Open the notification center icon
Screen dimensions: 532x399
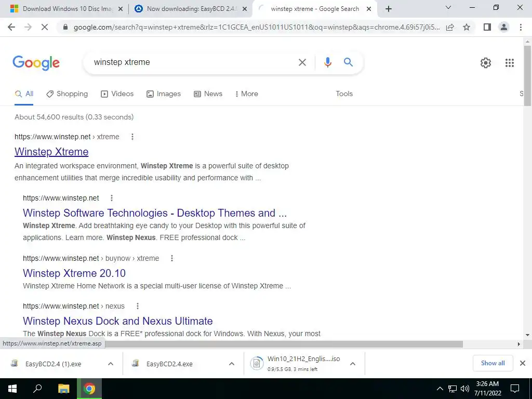pos(515,389)
